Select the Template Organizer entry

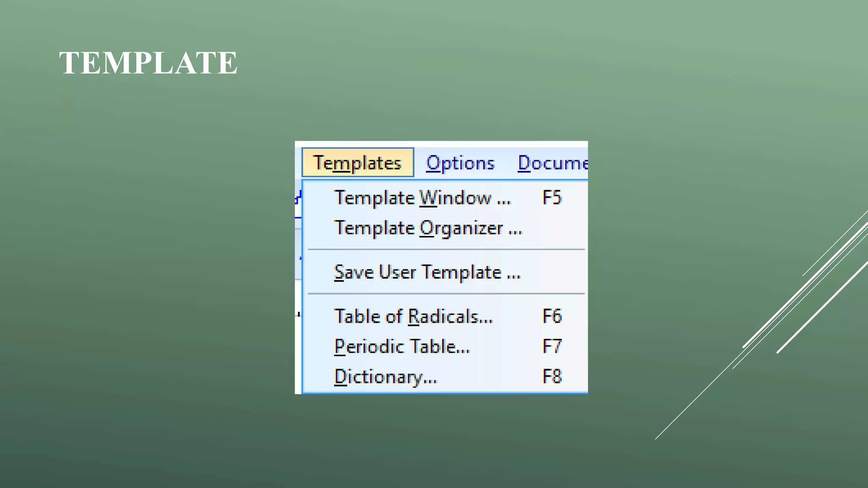428,228
